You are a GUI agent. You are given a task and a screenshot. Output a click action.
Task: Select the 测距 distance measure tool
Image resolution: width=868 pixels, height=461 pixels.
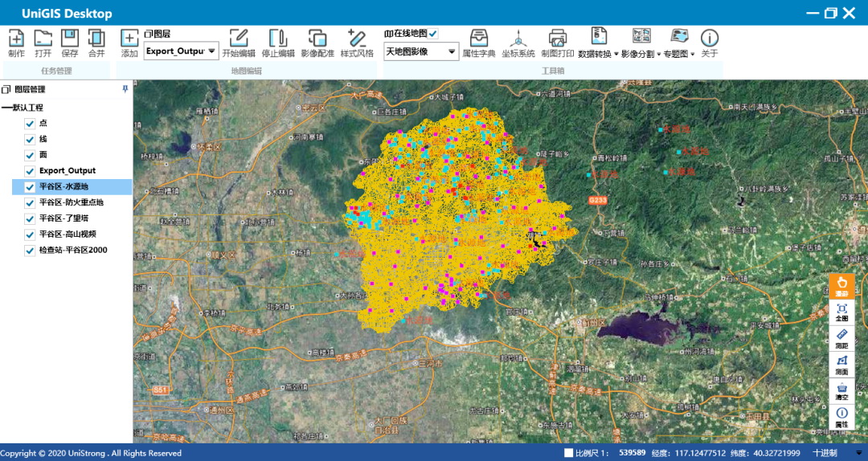click(x=841, y=337)
